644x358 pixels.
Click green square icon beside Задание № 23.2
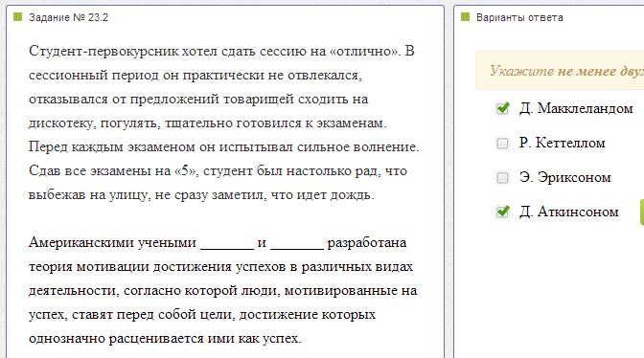pos(17,17)
